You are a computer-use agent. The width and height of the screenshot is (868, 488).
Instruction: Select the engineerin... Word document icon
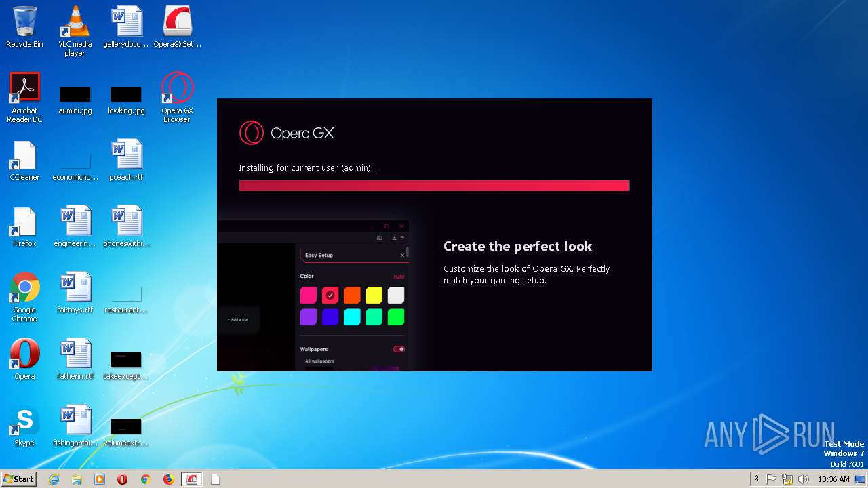pyautogui.click(x=75, y=227)
